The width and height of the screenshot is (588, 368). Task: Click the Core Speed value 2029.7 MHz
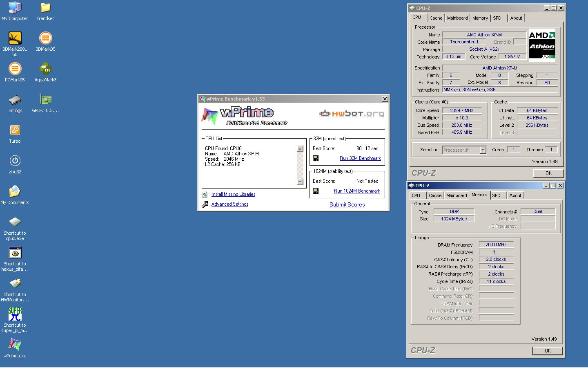tap(461, 110)
